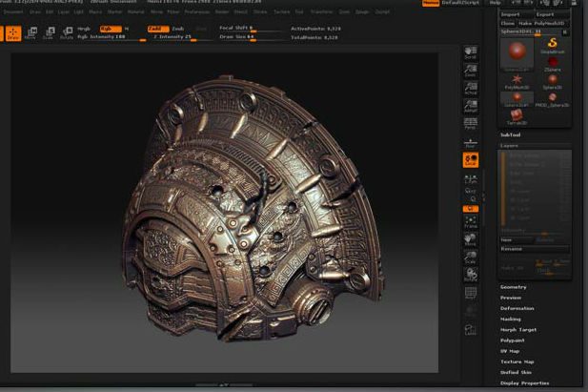Toggle L.Sym local symmetry
Viewport: 588px width, 392px height.
click(x=471, y=179)
